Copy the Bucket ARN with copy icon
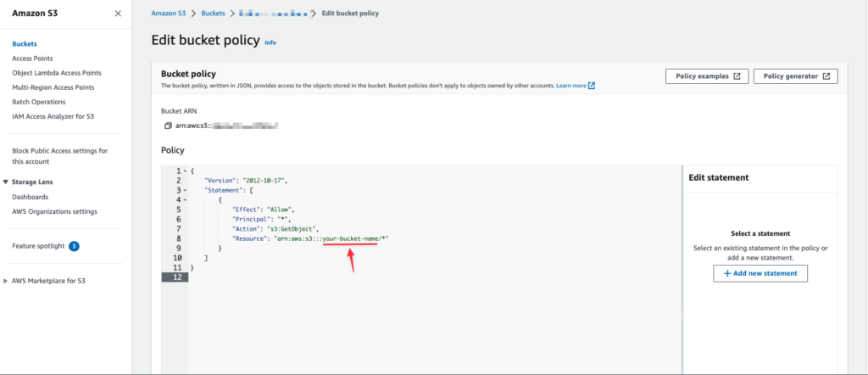Image resolution: width=868 pixels, height=375 pixels. point(169,126)
